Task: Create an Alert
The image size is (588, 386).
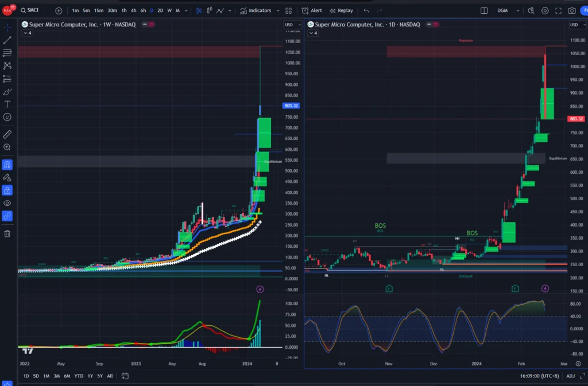Action: [312, 10]
